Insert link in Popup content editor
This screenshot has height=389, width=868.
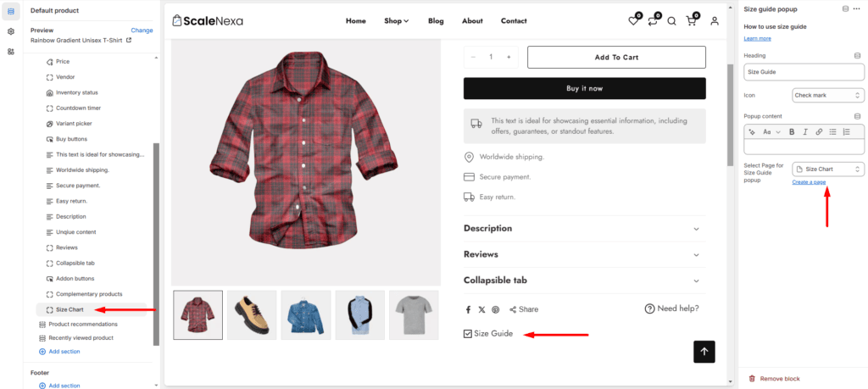[819, 131]
